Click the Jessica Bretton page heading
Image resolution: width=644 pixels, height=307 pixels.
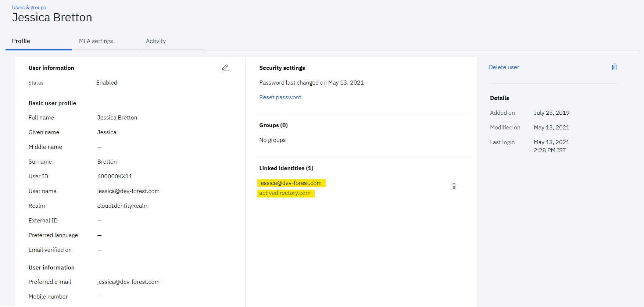[x=52, y=18]
